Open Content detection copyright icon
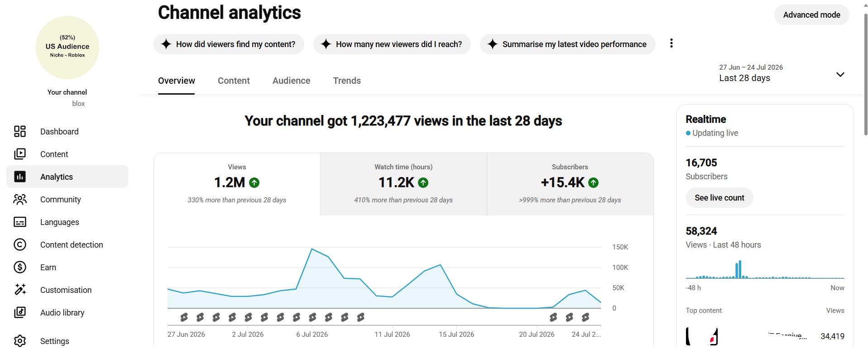 point(20,244)
